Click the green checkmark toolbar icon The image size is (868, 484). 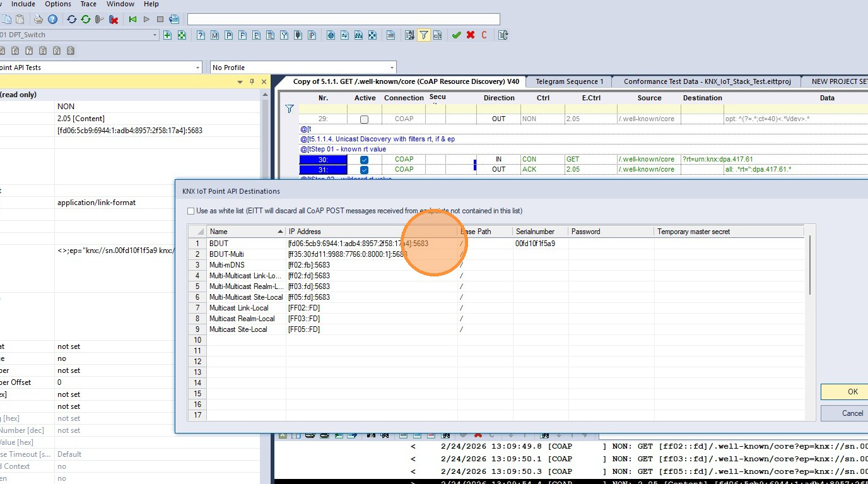(456, 35)
